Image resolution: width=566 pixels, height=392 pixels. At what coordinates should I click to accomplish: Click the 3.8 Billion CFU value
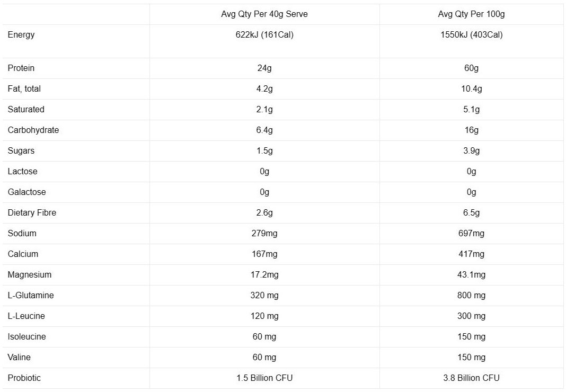coord(471,378)
